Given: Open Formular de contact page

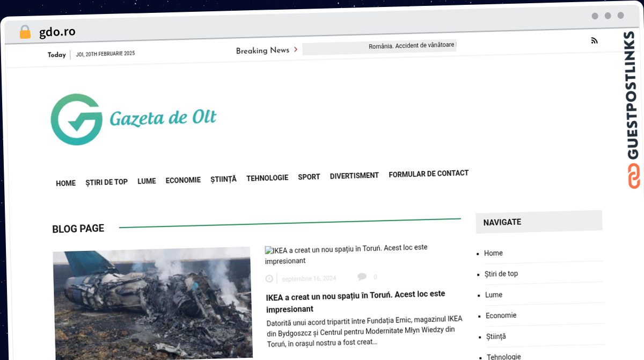Looking at the screenshot, I should [428, 174].
